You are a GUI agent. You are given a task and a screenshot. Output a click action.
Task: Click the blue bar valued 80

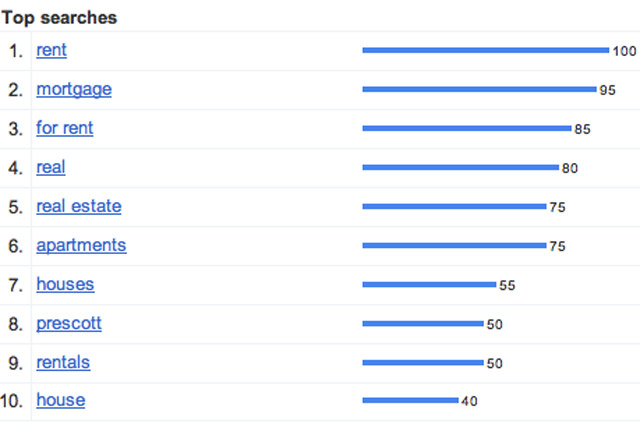[460, 167]
